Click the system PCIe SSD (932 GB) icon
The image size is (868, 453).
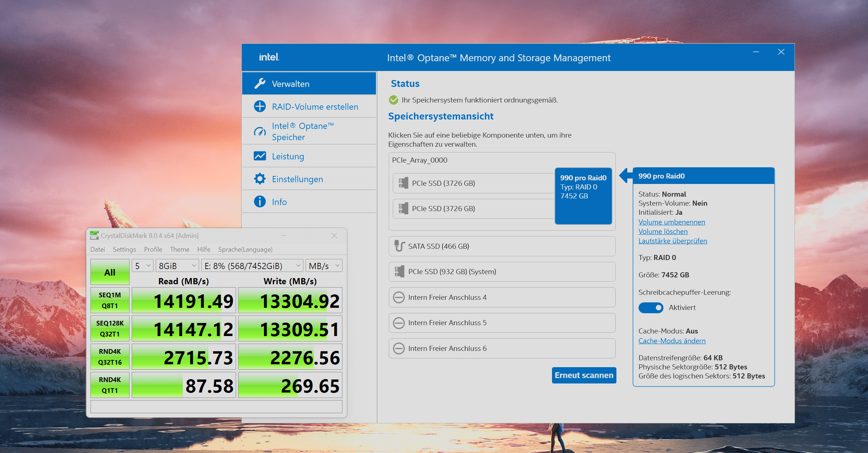tap(400, 272)
